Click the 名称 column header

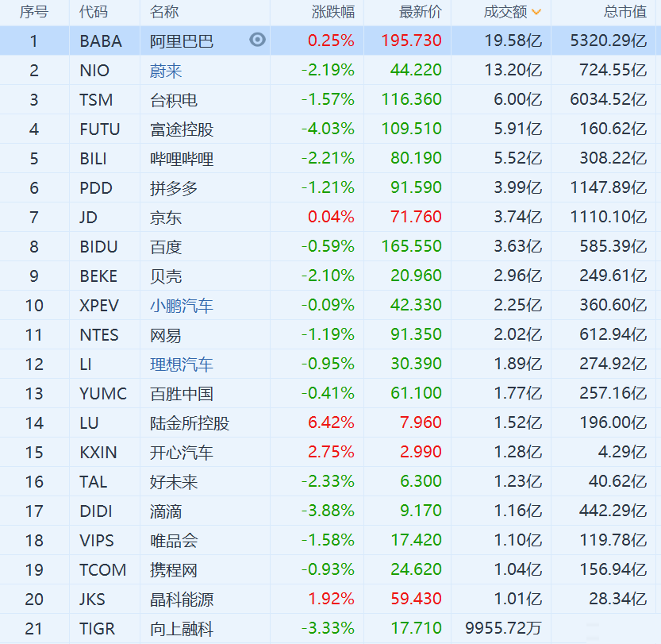tap(164, 12)
